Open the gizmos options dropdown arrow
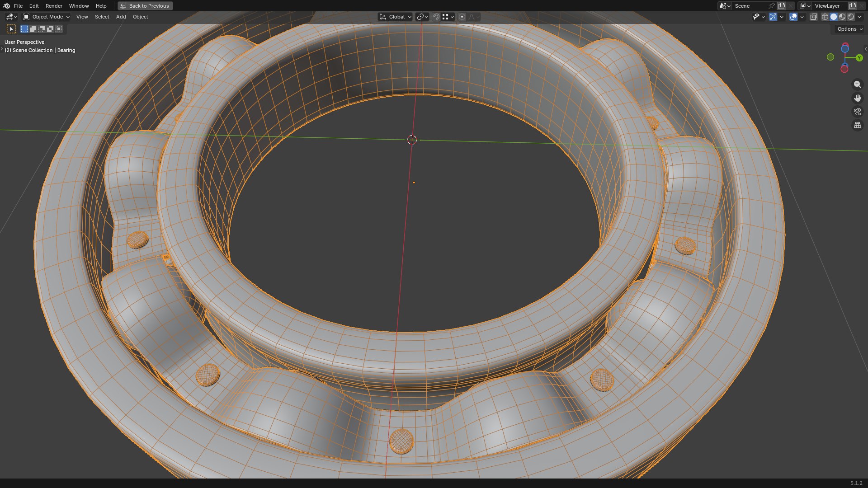868x488 pixels. tap(782, 17)
